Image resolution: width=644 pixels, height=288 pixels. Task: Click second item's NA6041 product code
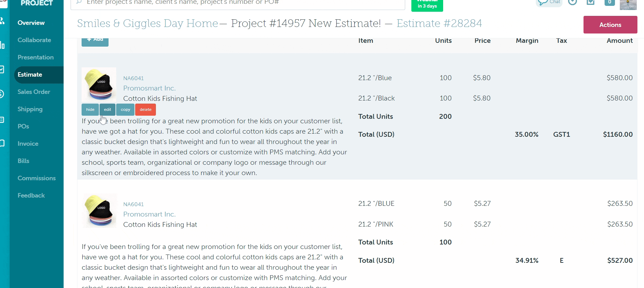tap(133, 204)
